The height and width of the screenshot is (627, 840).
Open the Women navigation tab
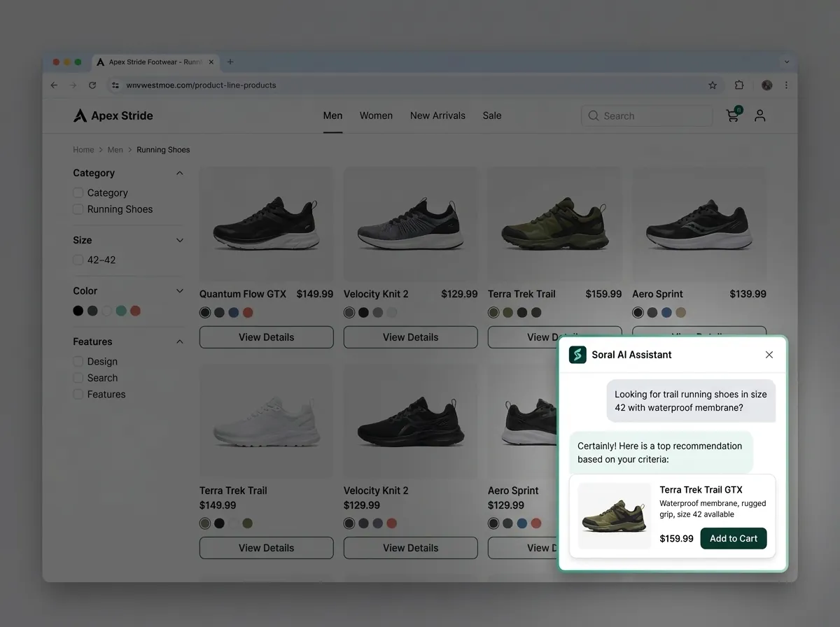click(x=376, y=115)
